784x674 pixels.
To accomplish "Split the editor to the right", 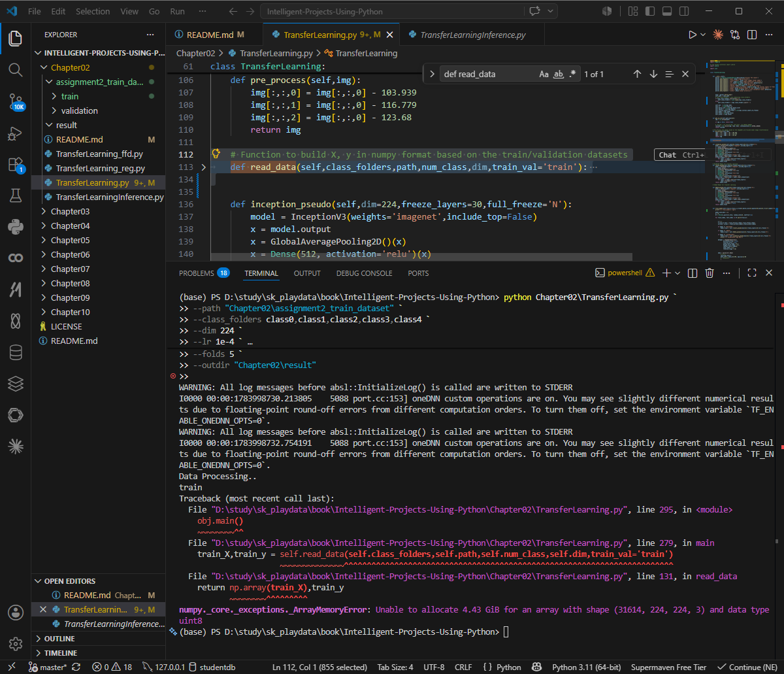I will (x=752, y=35).
